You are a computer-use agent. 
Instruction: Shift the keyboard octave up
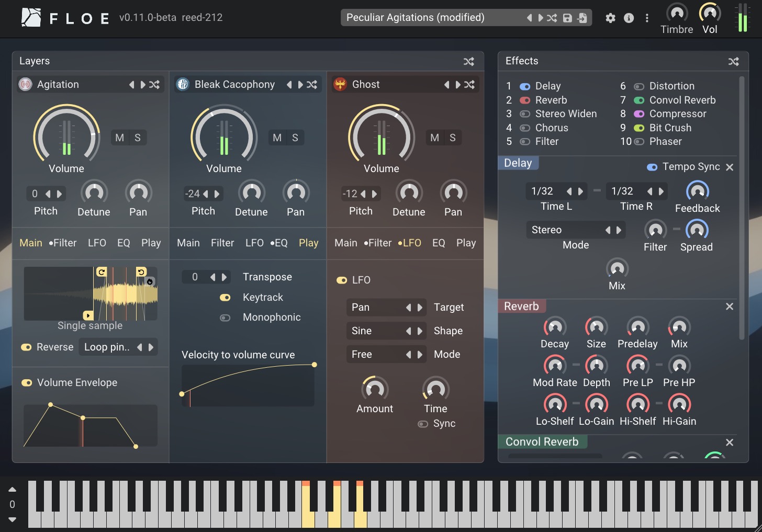click(12, 490)
